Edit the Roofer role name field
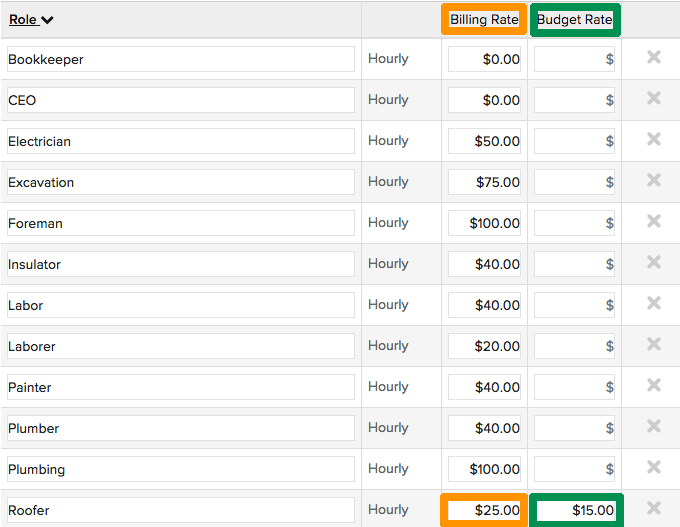 point(181,510)
